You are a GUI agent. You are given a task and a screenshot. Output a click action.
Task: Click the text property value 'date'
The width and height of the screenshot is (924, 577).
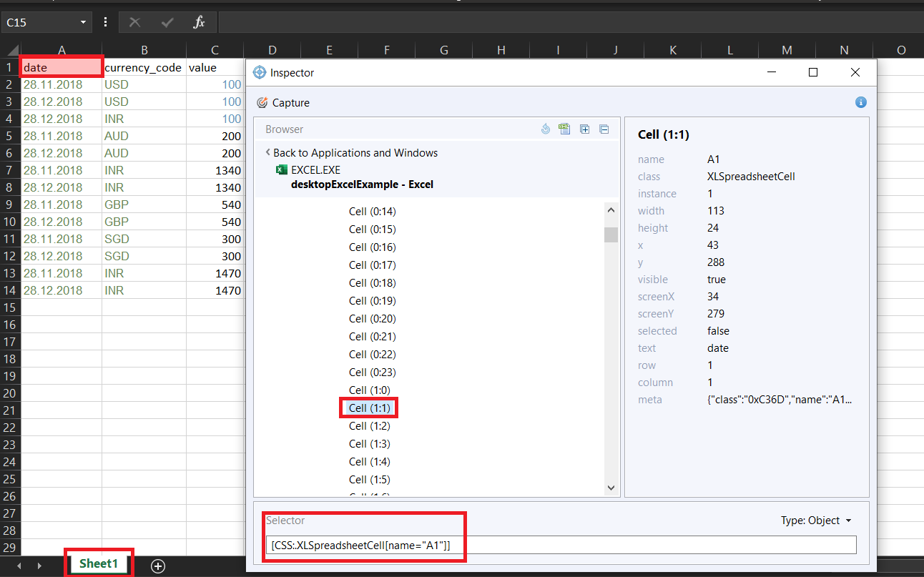pyautogui.click(x=718, y=348)
